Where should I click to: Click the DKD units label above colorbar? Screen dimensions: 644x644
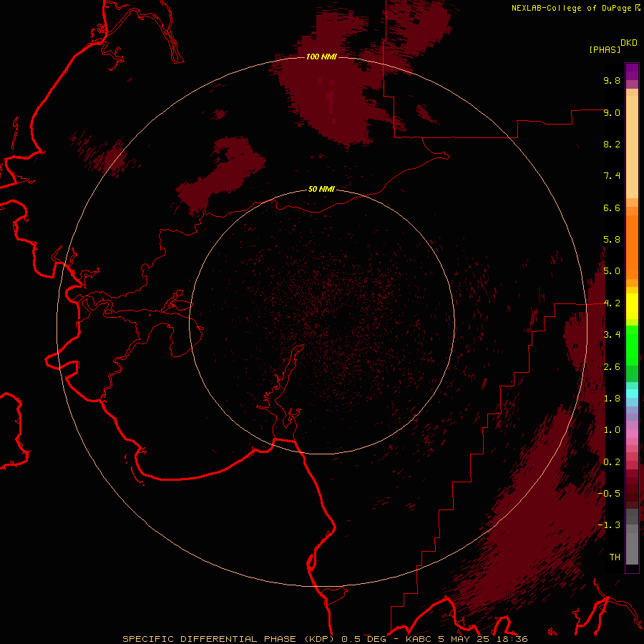pyautogui.click(x=629, y=43)
